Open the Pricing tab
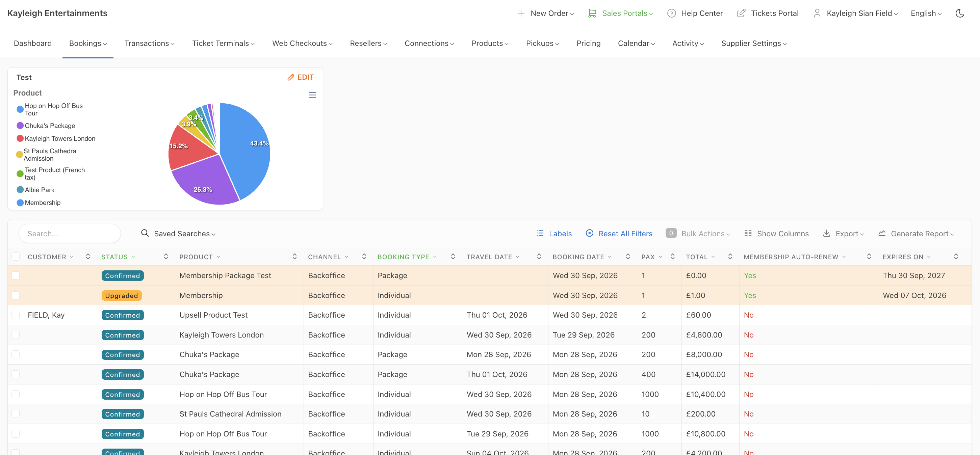This screenshot has height=455, width=980. pyautogui.click(x=588, y=43)
